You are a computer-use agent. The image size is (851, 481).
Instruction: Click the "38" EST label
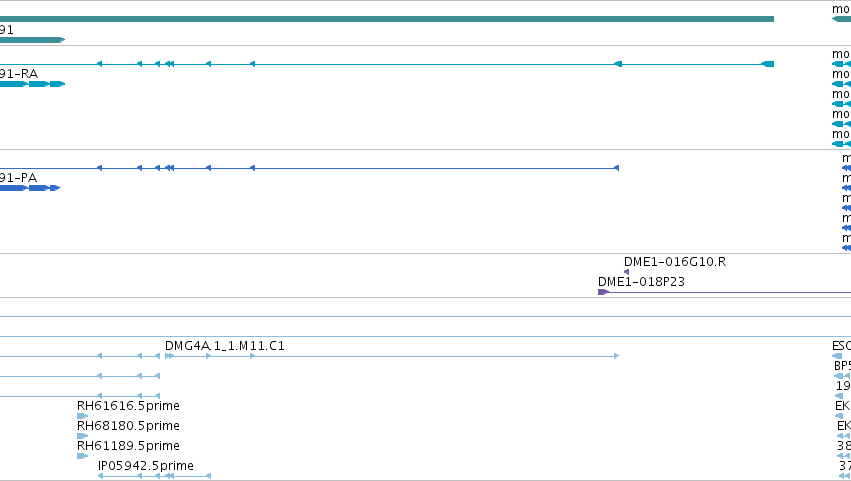point(844,446)
